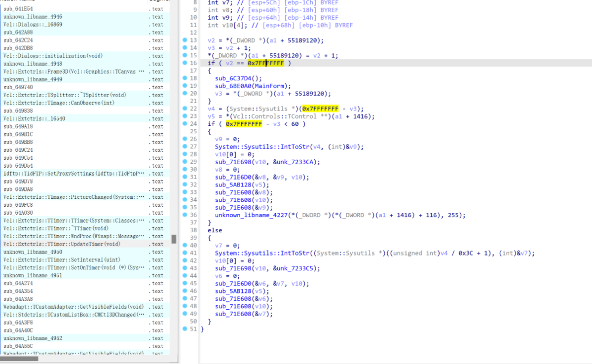Image resolution: width=592 pixels, height=364 pixels.
Task: Select Vcl::Dialogs::initialization(void) function
Action: [x=85, y=56]
